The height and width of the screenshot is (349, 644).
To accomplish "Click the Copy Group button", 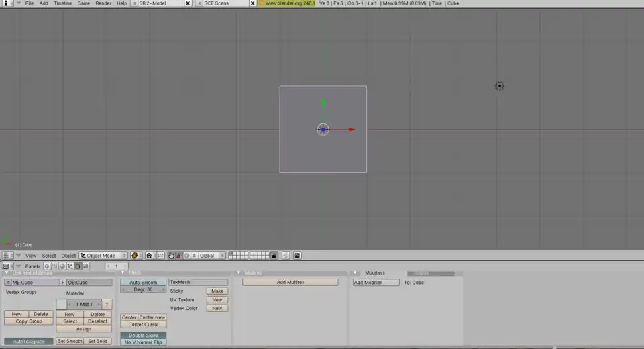I will pos(29,321).
